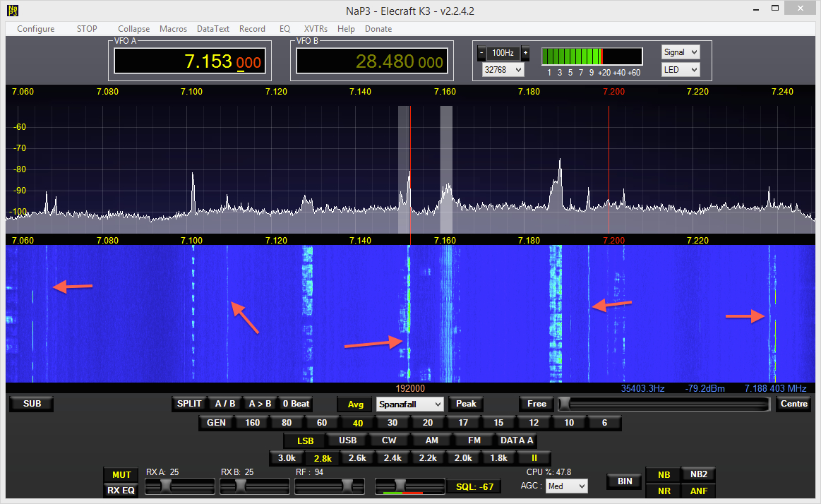
Task: Open the 32768 buffer size dropdown
Action: coord(503,70)
